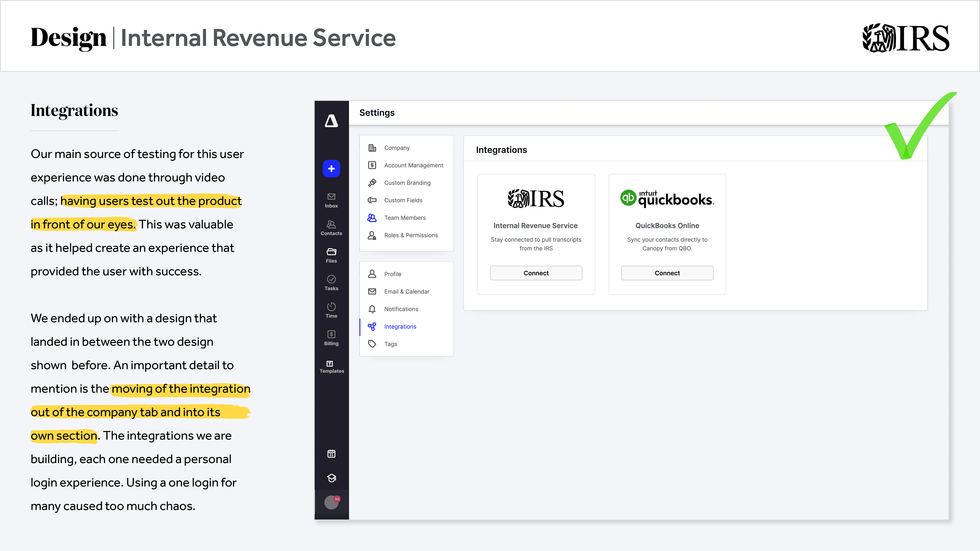Screen dimensions: 980x551
Task: Select Account Management menu item
Action: coord(406,165)
